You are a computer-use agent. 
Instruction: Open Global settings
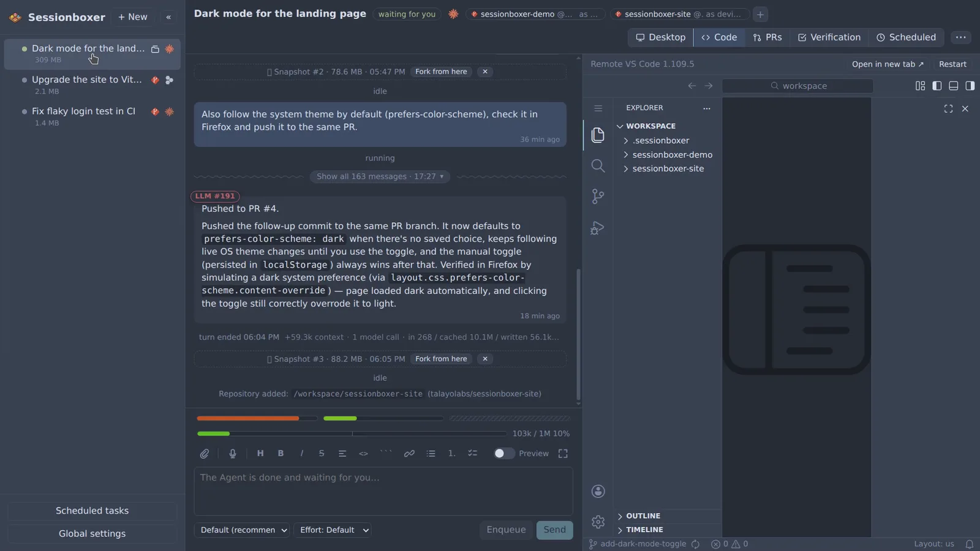(92, 534)
